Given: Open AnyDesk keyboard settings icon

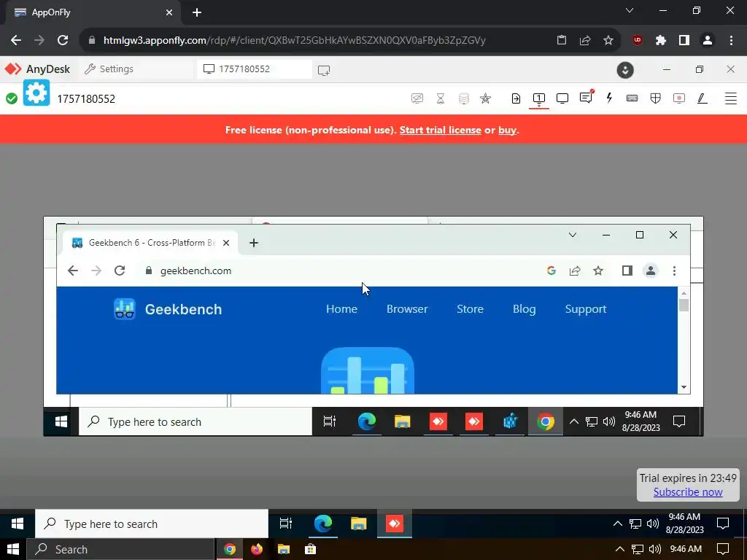Looking at the screenshot, I should coord(632,98).
